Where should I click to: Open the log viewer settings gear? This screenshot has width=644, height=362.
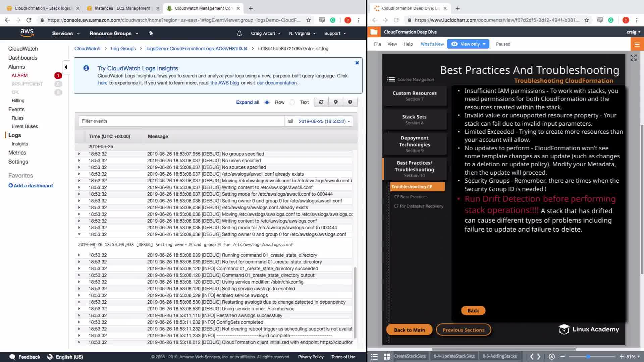(x=335, y=102)
